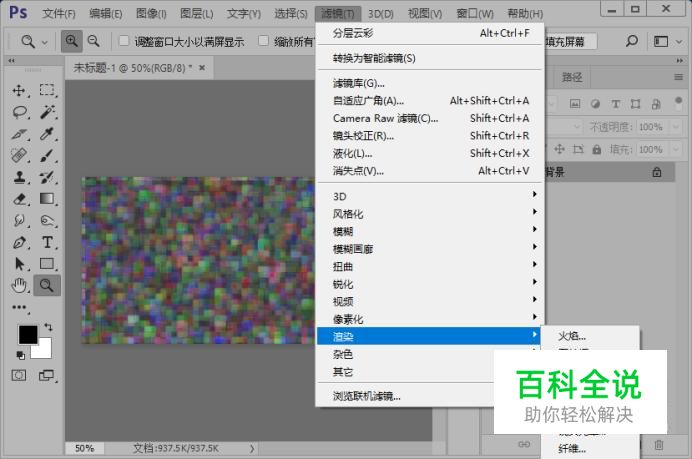Open the 3D(D) menu
The image size is (692, 459).
380,14
